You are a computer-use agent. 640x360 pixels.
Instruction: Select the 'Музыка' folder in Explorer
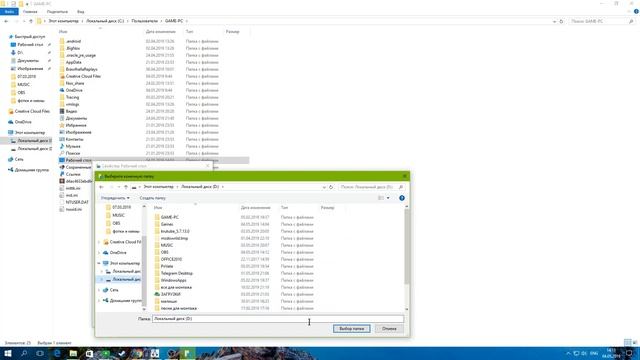73,146
